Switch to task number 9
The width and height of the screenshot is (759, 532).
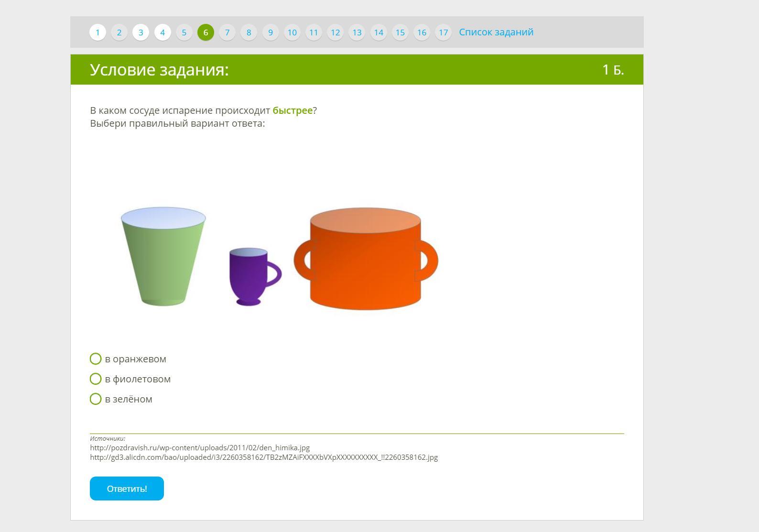coord(271,33)
